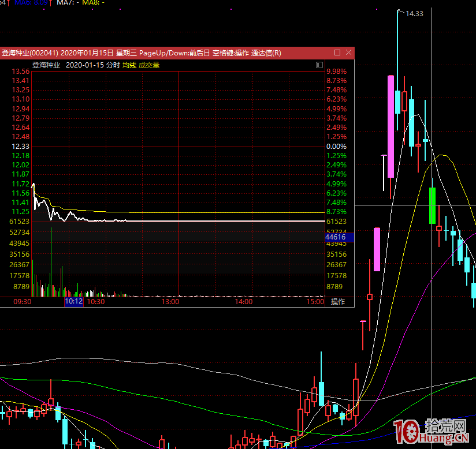The height and width of the screenshot is (449, 476).
Task: Click the green candlestick on the daily chart
Action: [432, 205]
